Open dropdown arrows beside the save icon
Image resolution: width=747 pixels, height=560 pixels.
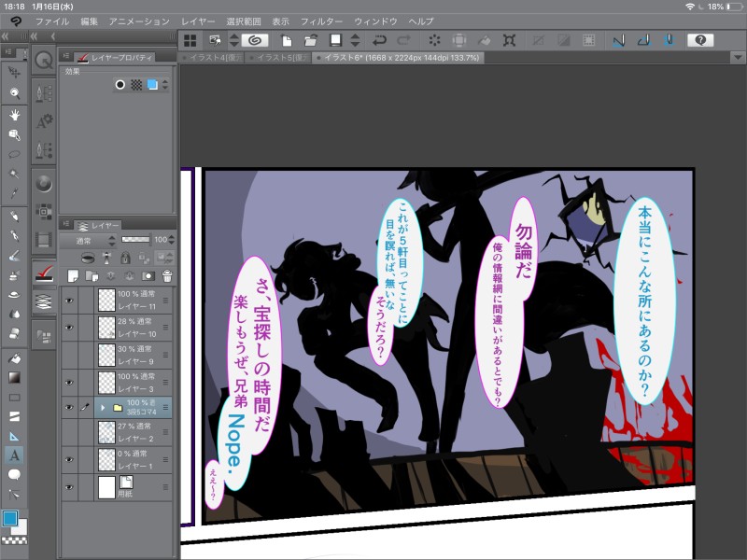(x=356, y=40)
